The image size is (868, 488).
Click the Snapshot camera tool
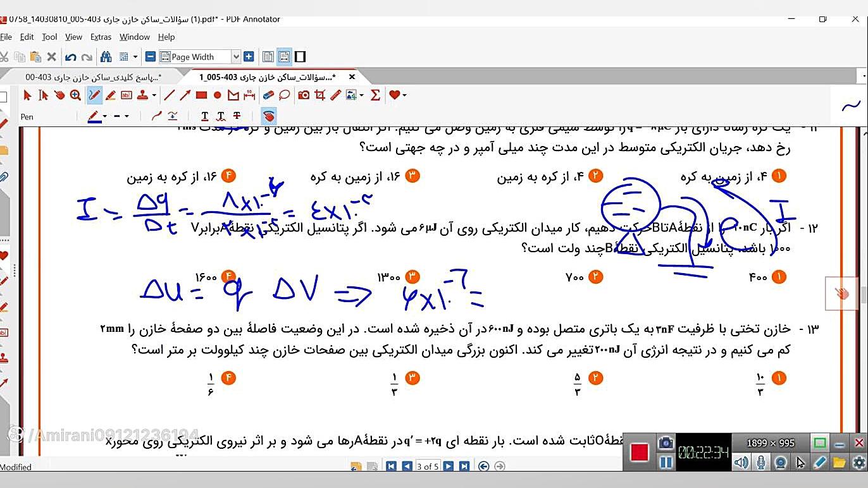click(x=304, y=95)
